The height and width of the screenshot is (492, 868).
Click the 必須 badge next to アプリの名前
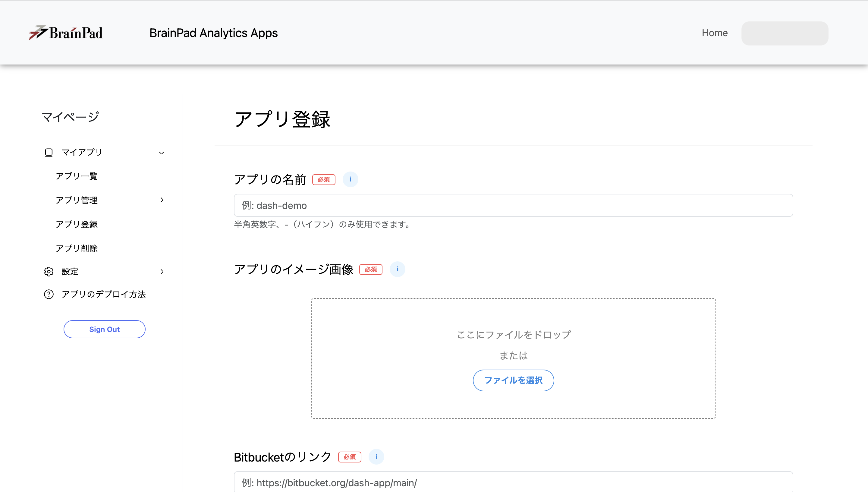pyautogui.click(x=324, y=179)
